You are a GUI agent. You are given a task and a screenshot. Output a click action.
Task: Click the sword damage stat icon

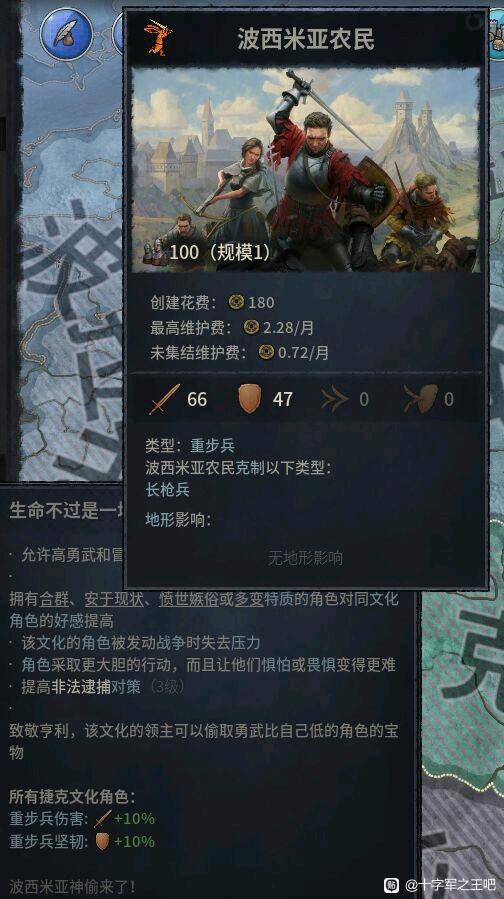(165, 399)
